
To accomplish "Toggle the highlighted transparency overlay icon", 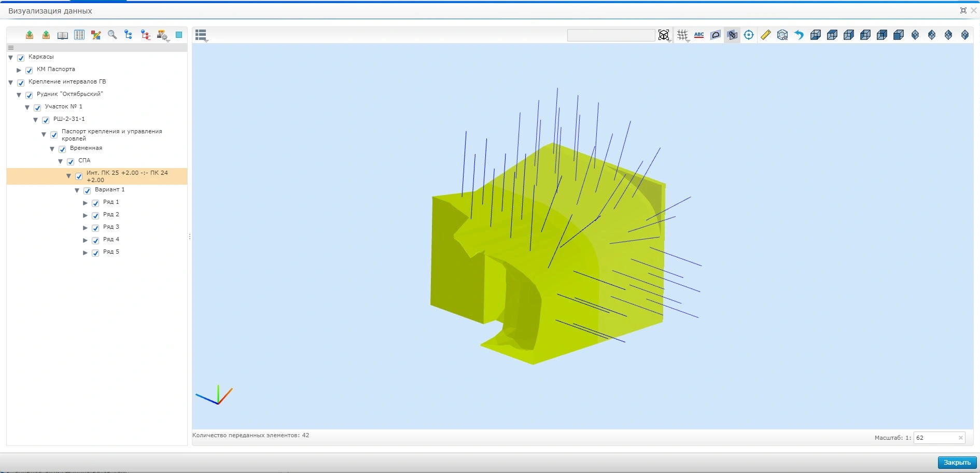I will 732,35.
